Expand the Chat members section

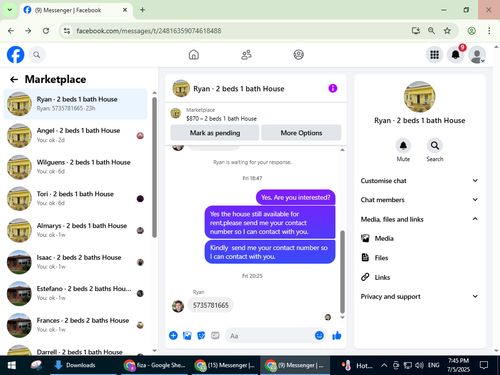(419, 200)
